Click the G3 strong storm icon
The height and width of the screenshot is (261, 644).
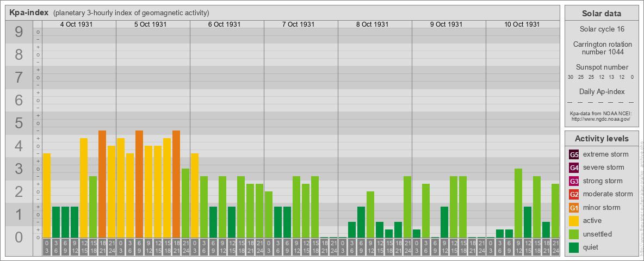coord(574,181)
